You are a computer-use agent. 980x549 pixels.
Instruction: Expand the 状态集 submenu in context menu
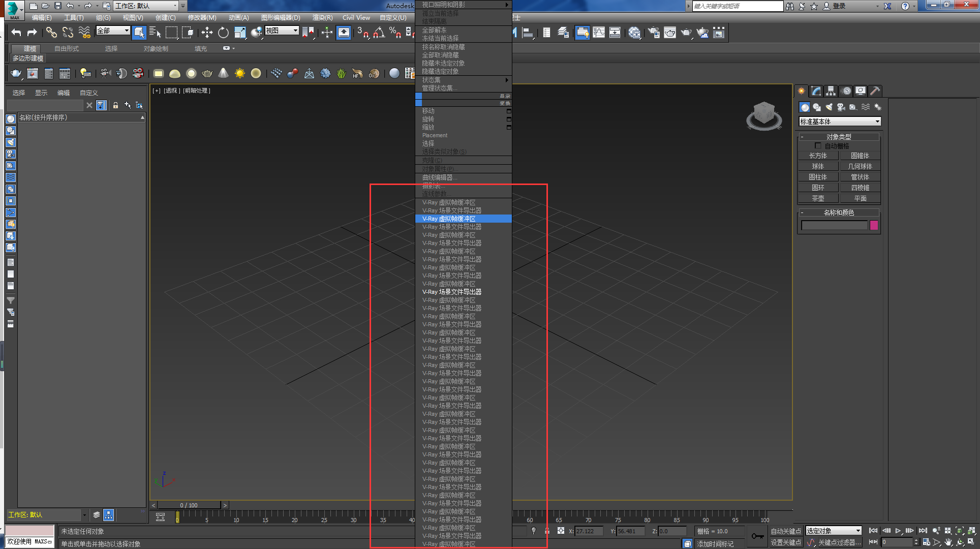tap(464, 80)
